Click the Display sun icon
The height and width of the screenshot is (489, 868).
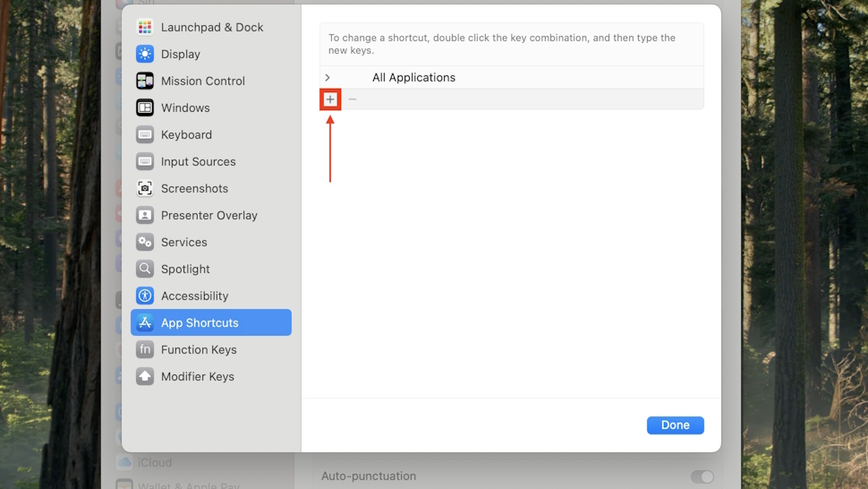coord(145,54)
